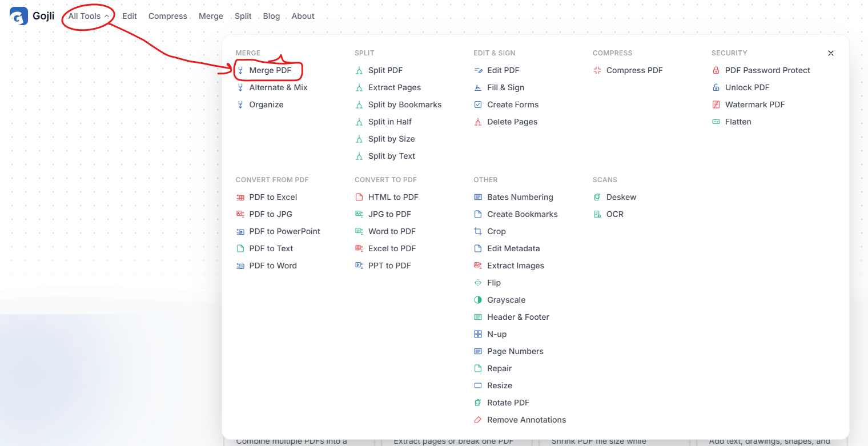
Task: Click the Grayscale half-circle icon
Action: (478, 300)
